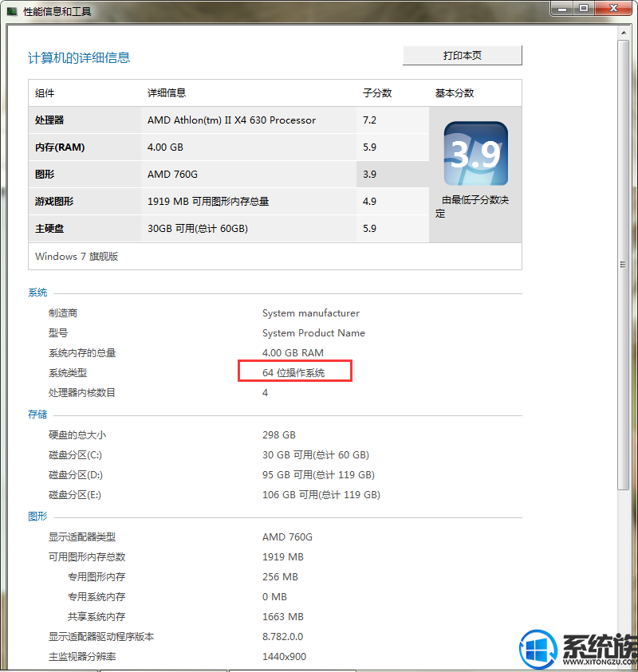Click resolution value 1440x900
Screen dimensions: 638x672
284,656
